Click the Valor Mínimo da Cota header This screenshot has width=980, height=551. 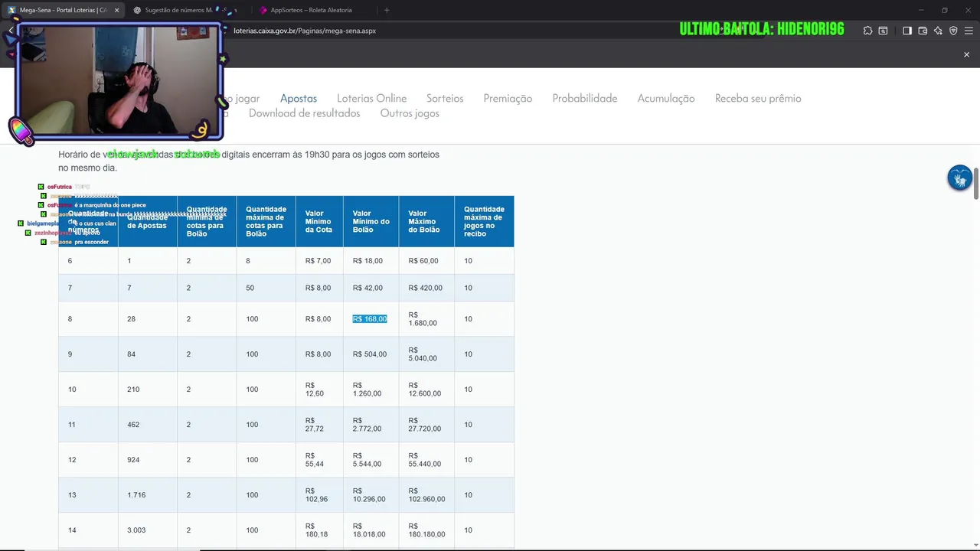point(318,221)
